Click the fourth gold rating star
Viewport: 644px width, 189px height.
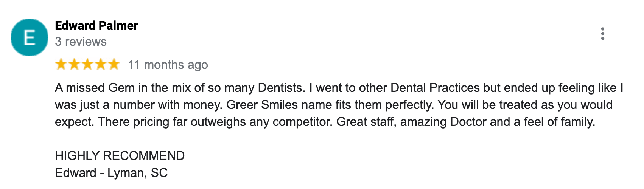(x=101, y=65)
